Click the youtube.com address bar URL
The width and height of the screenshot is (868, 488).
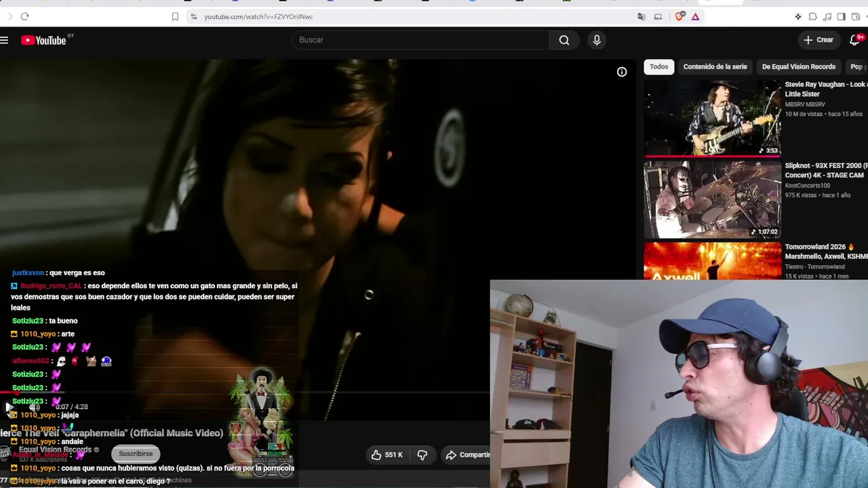(x=258, y=16)
